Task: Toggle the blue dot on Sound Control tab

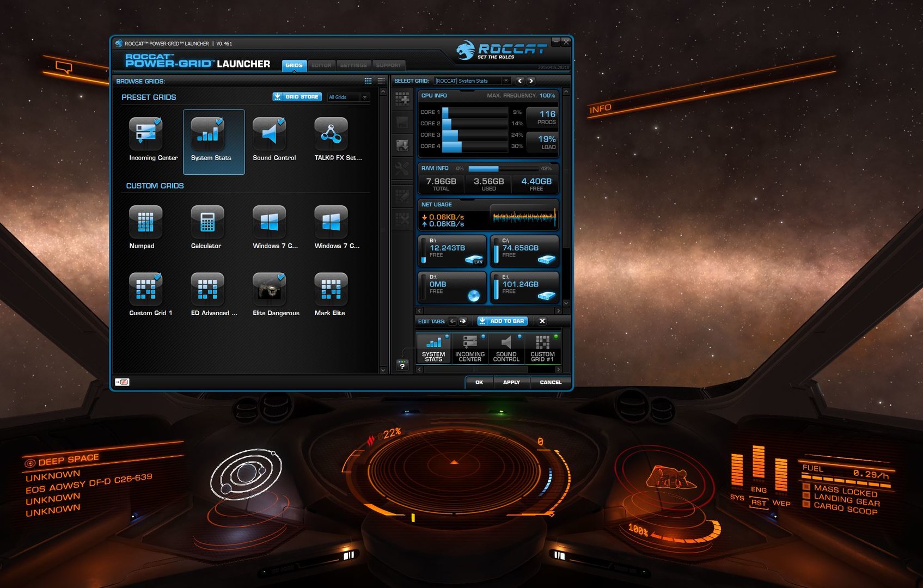Action: pos(519,336)
